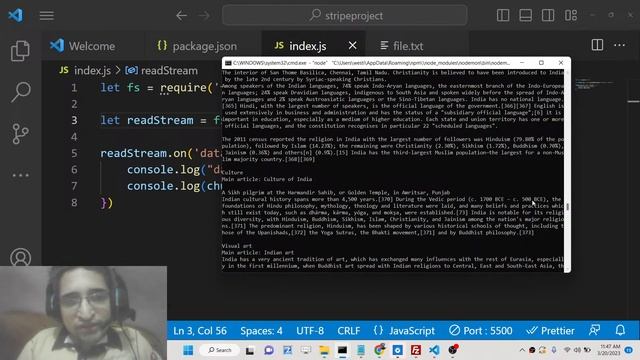Go back in editor navigation
The width and height of the screenshot is (640, 360).
click(181, 16)
